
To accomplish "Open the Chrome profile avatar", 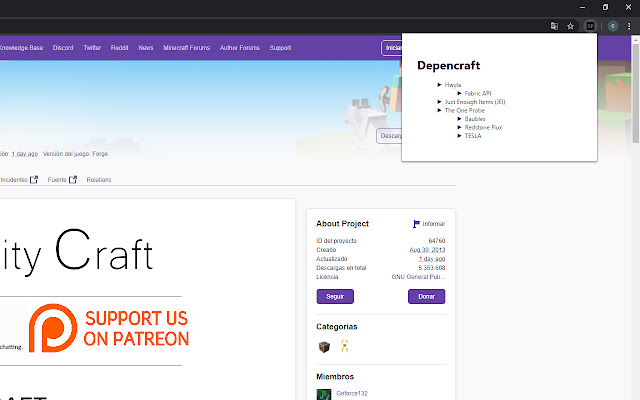I will point(613,26).
